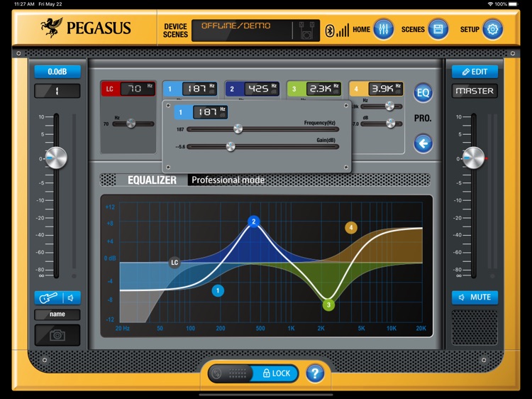
Task: Open the help question mark button
Action: click(x=315, y=373)
